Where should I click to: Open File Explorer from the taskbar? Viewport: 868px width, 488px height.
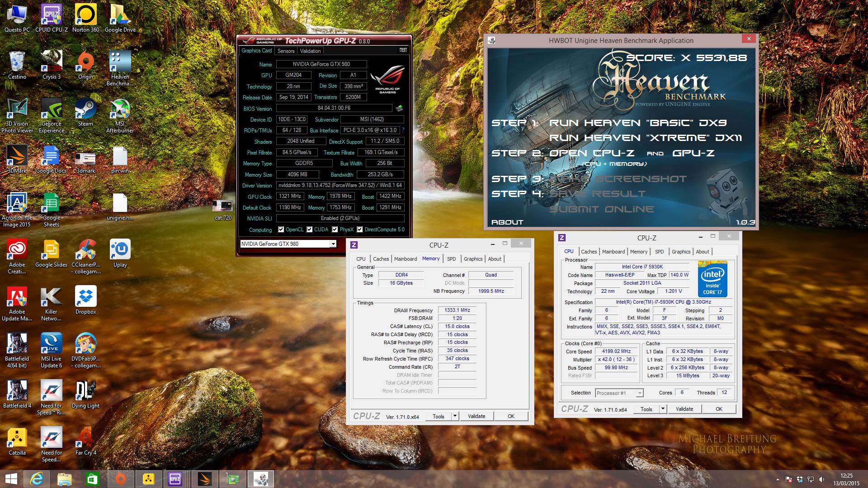pyautogui.click(x=64, y=479)
